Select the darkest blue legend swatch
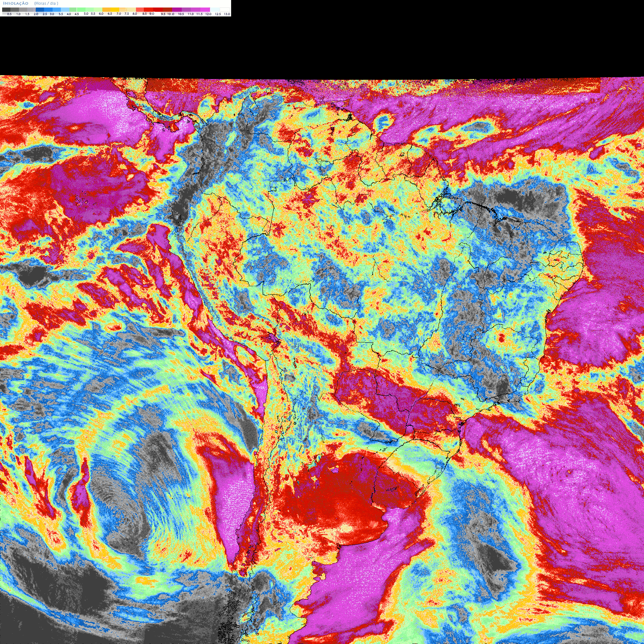This screenshot has height=644, width=644. click(x=40, y=10)
